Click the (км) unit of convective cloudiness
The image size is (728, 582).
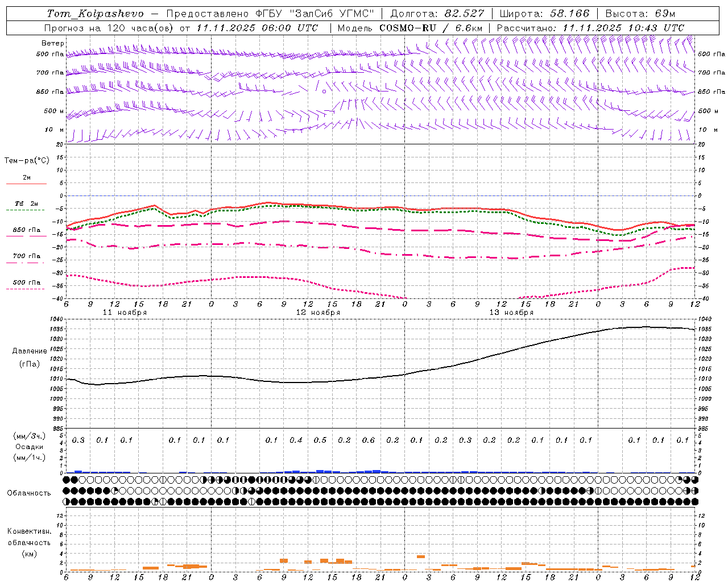pos(30,554)
